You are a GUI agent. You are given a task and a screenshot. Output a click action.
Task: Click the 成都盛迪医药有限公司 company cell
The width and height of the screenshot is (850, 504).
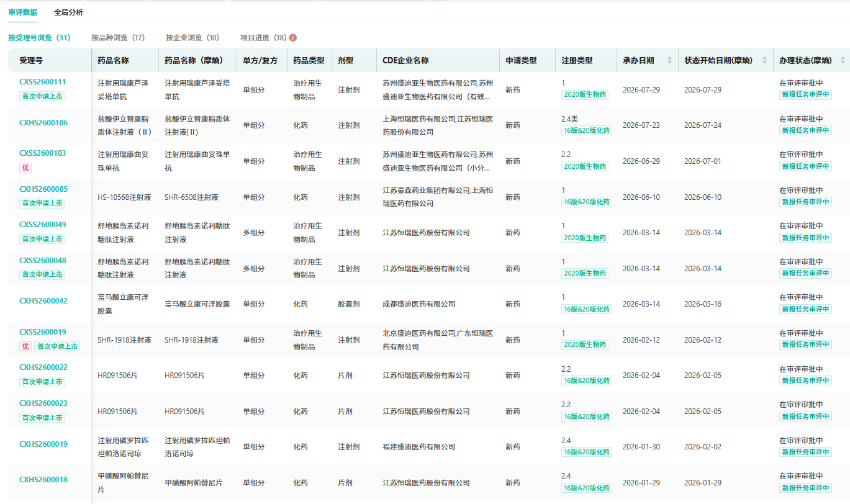click(x=418, y=304)
